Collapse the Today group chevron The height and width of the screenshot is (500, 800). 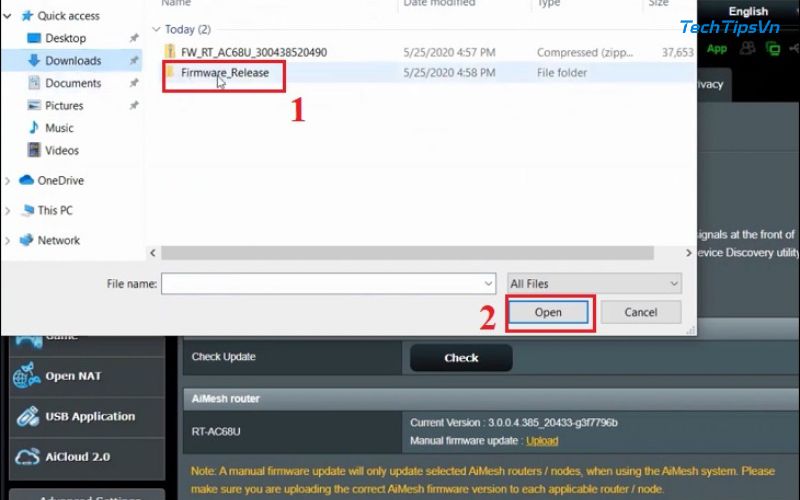tap(156, 30)
